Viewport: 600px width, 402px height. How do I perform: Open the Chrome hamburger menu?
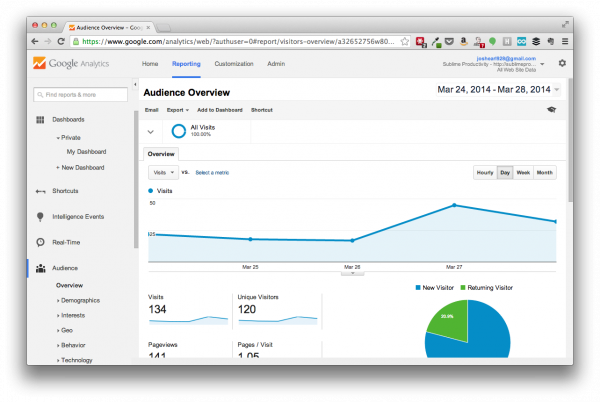(x=565, y=41)
